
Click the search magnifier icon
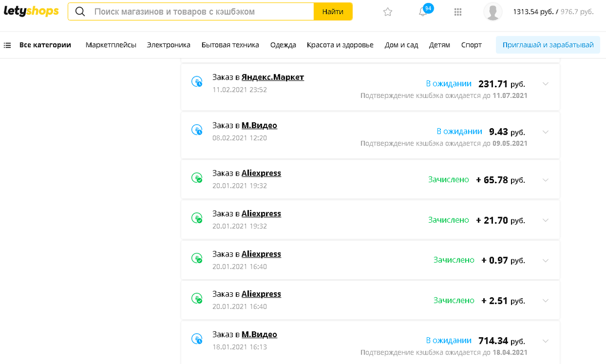coord(80,12)
